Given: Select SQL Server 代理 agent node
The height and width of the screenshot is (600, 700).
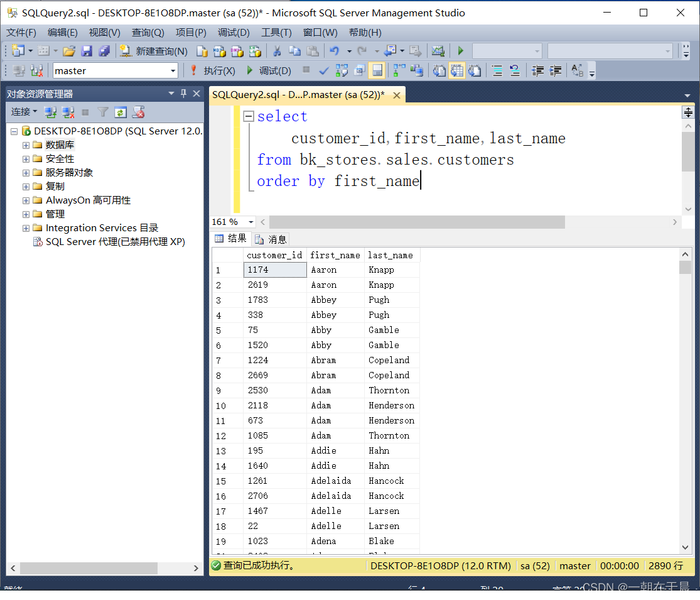Looking at the screenshot, I should click(x=109, y=242).
